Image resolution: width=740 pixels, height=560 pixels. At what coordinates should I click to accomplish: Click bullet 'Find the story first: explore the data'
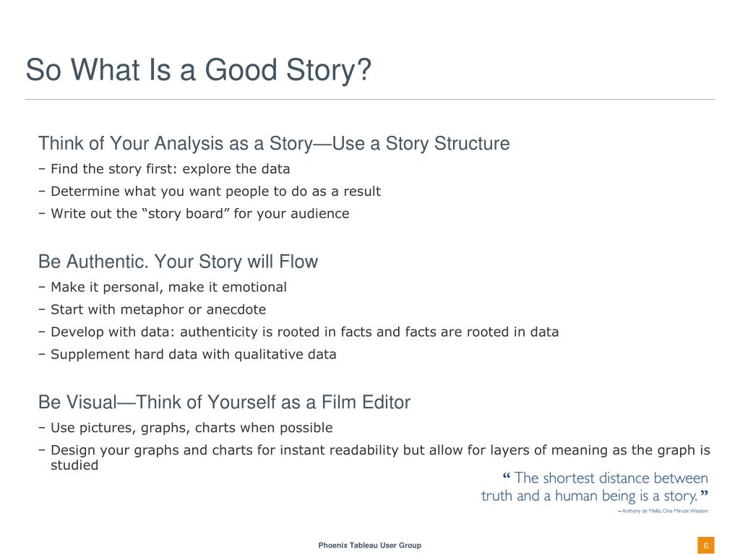click(171, 169)
